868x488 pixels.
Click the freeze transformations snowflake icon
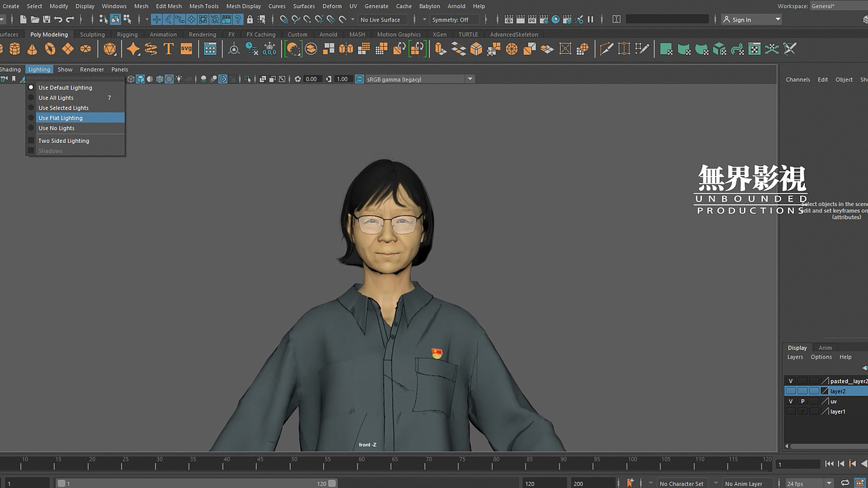click(x=270, y=49)
